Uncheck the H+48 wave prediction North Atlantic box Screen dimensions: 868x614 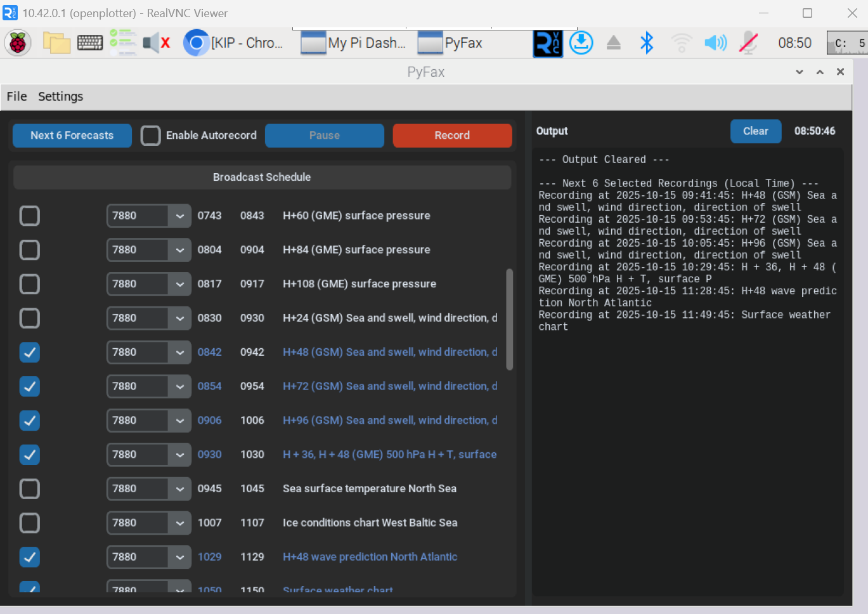30,557
